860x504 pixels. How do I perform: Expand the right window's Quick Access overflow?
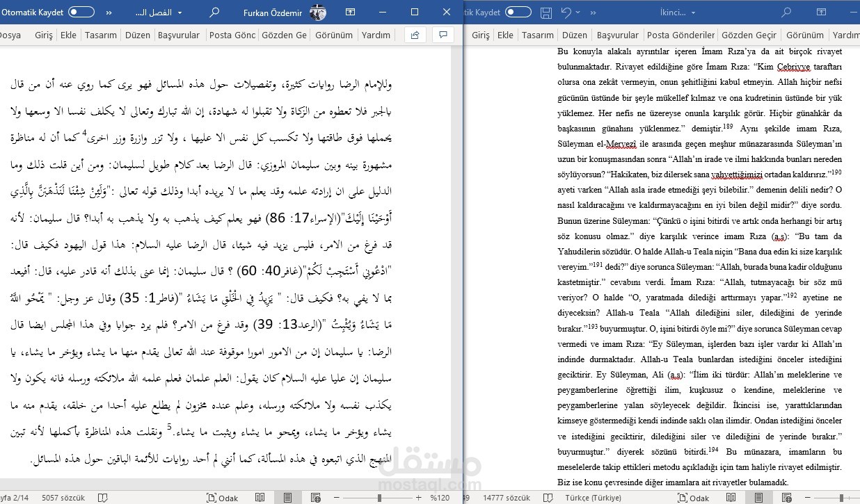(594, 12)
